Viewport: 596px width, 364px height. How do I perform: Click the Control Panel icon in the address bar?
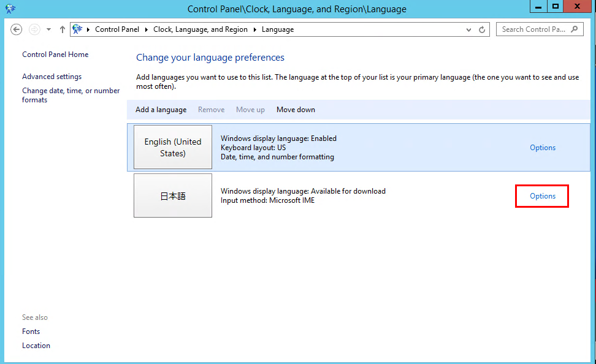click(78, 29)
